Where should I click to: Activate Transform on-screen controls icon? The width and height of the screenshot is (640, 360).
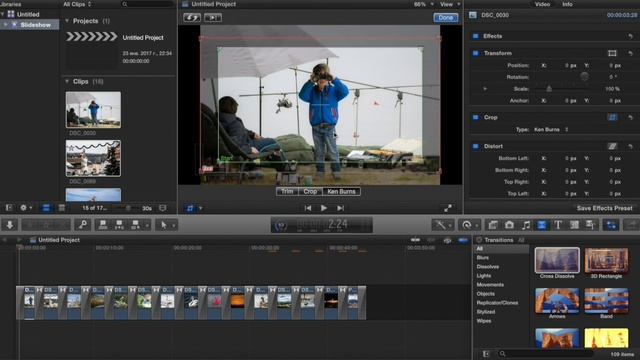tap(612, 53)
